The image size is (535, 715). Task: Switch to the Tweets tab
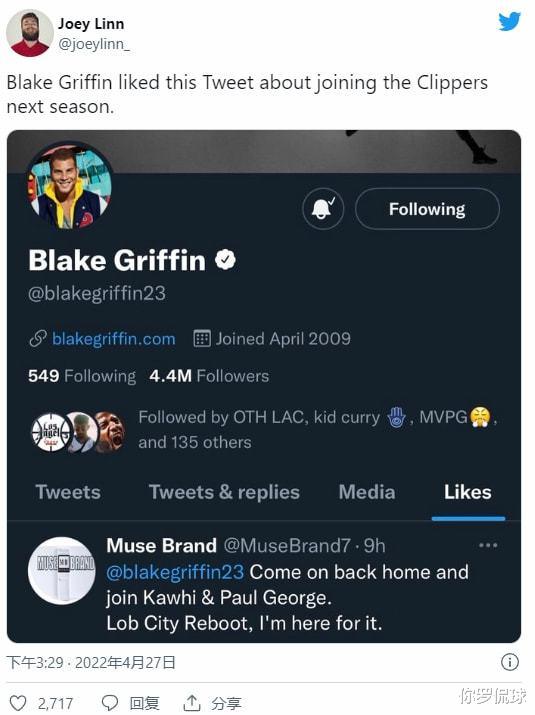click(68, 492)
